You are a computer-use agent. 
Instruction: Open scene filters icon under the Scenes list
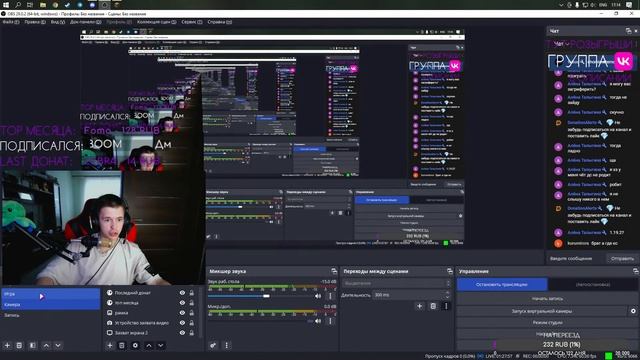pyautogui.click(x=33, y=345)
